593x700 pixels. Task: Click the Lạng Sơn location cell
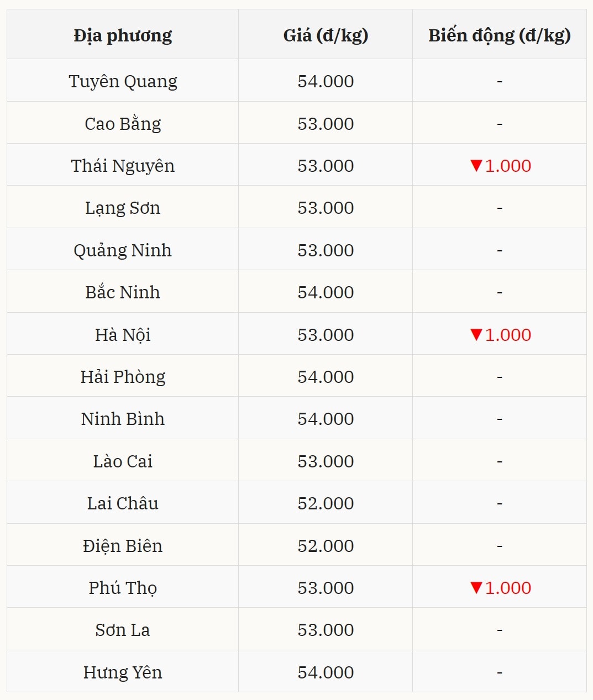123,208
